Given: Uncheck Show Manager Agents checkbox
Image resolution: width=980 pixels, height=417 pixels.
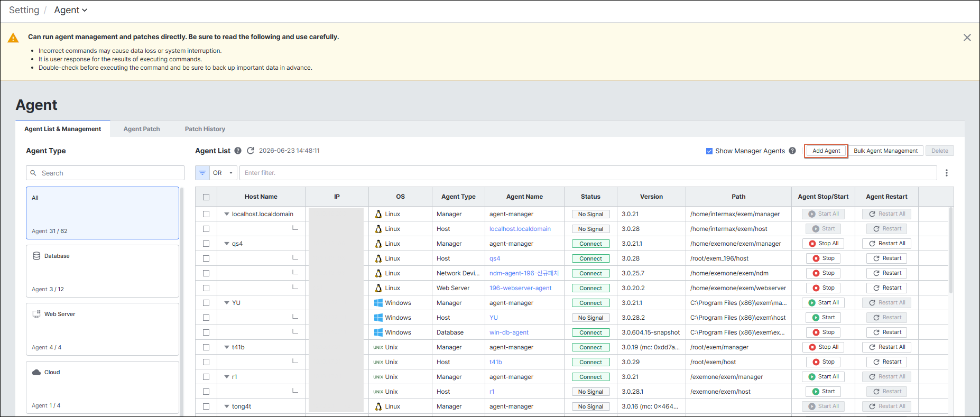Looking at the screenshot, I should pos(709,151).
